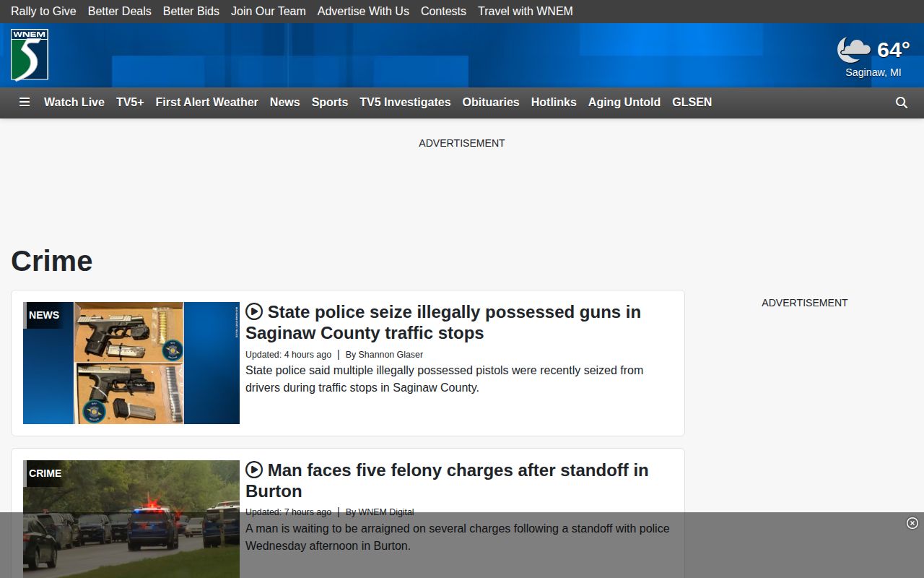924x578 pixels.
Task: Open TV5 Investigates menu item
Action: tap(406, 102)
